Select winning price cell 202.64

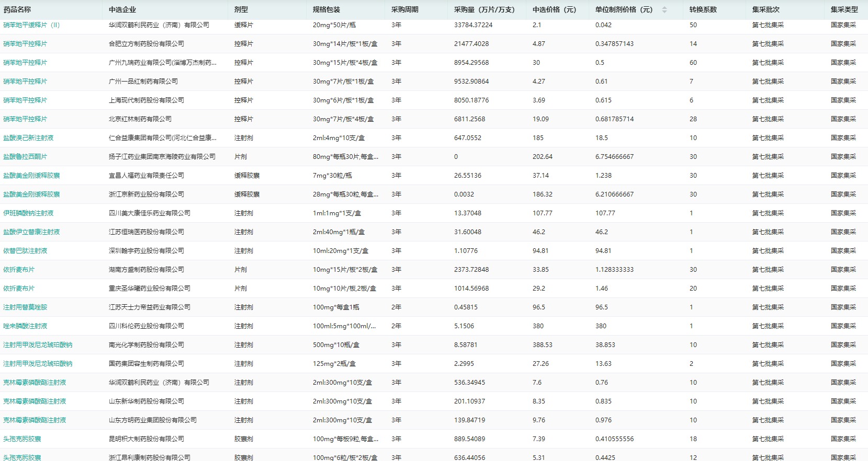[543, 157]
